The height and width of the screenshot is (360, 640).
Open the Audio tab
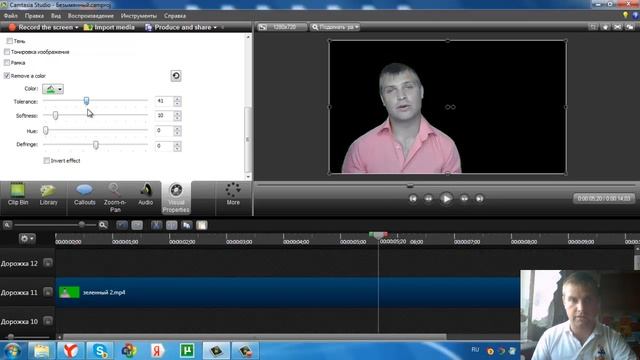click(x=145, y=195)
